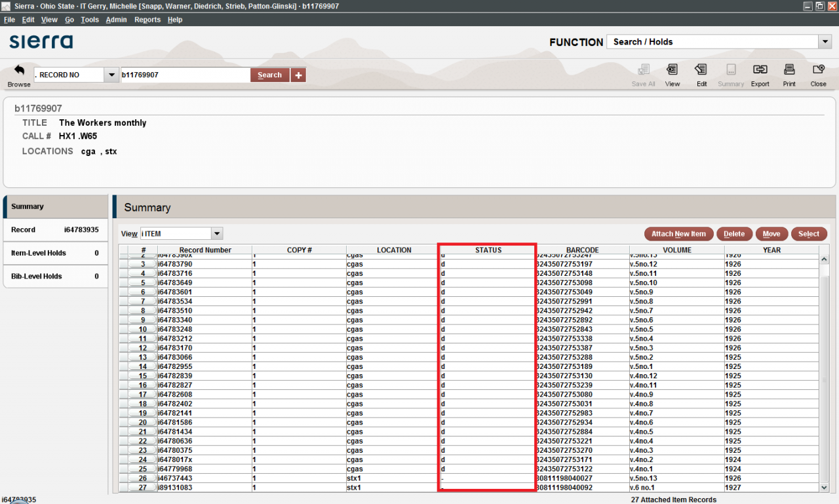Select record number i89131083

coord(174,488)
